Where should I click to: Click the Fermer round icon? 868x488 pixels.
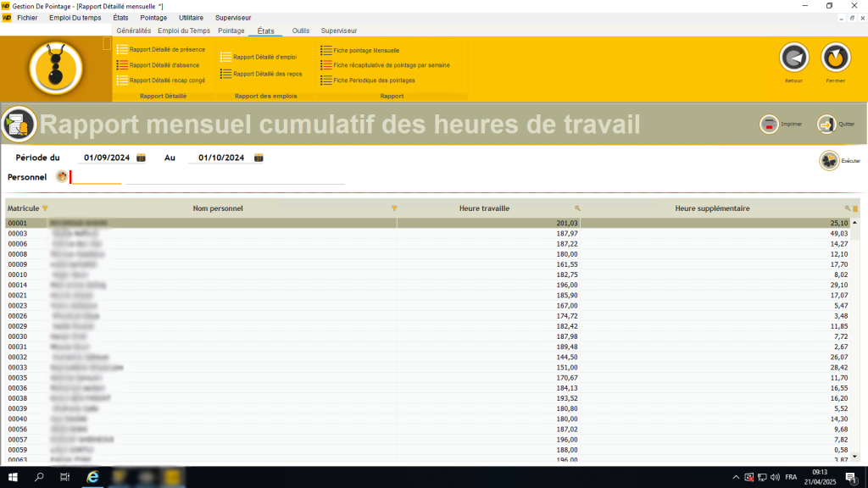pyautogui.click(x=836, y=58)
